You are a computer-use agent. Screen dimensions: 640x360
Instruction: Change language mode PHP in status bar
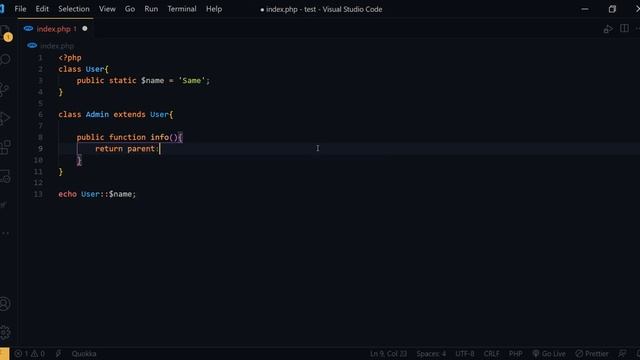tap(516, 354)
